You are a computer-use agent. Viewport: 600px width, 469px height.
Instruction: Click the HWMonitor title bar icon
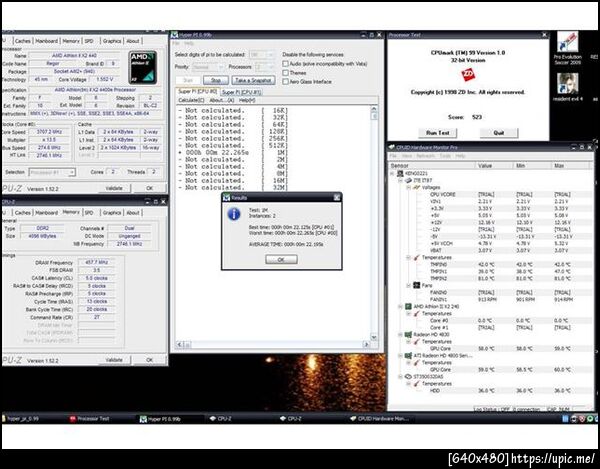pyautogui.click(x=392, y=147)
